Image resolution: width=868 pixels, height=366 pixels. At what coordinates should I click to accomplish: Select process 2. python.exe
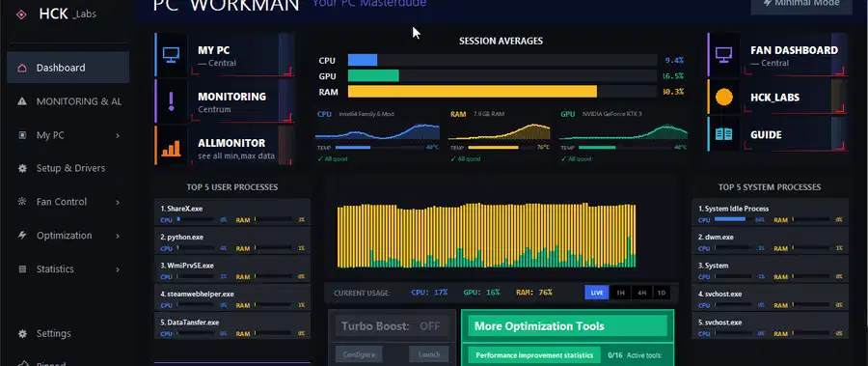point(232,241)
